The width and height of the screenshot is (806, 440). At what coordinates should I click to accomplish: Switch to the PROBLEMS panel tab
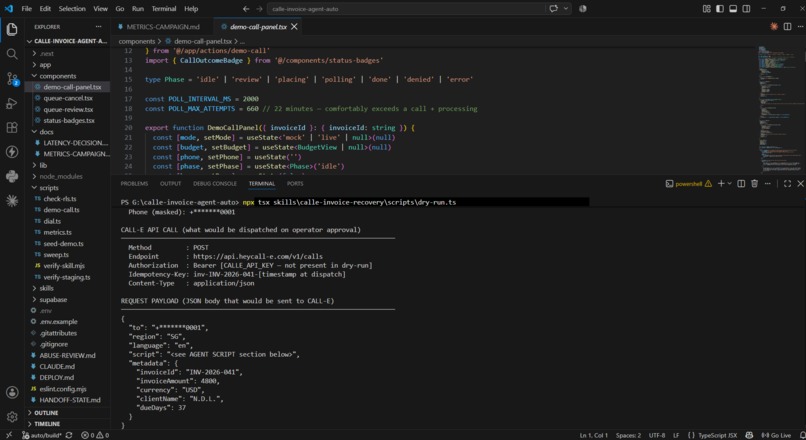point(134,184)
